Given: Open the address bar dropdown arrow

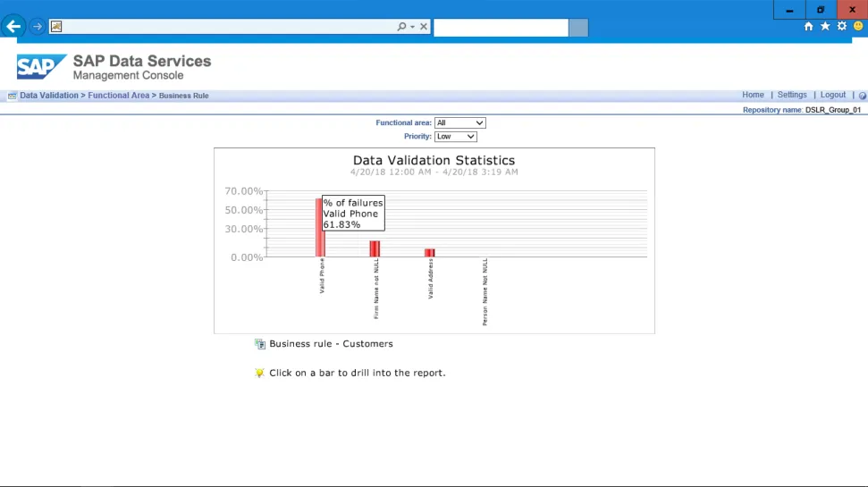Looking at the screenshot, I should tap(412, 27).
